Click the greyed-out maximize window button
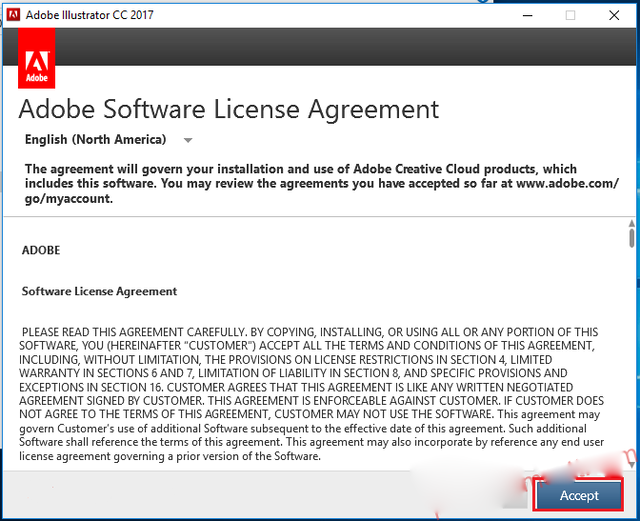Screen dimensions: 640x521 570,16
